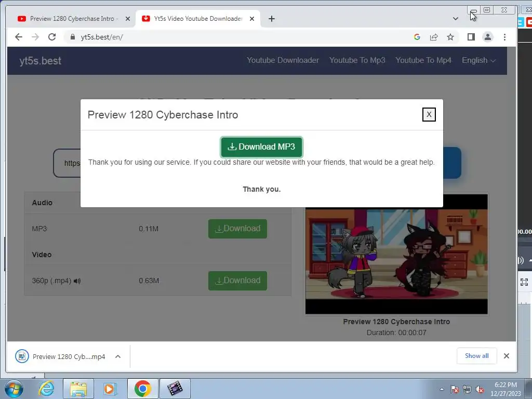Screen dimensions: 532x399
Task: Launch Internet Explorer from the taskbar
Action: tap(46, 389)
